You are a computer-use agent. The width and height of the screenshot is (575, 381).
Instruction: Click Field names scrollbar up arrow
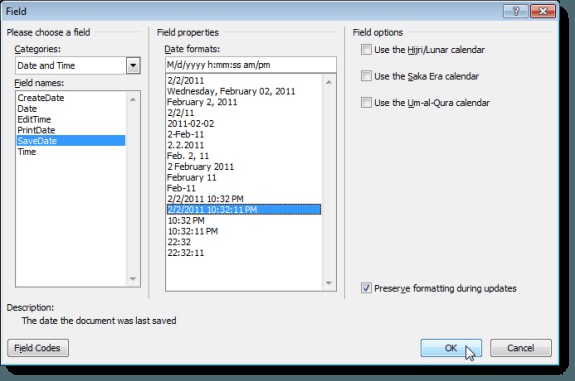point(133,99)
